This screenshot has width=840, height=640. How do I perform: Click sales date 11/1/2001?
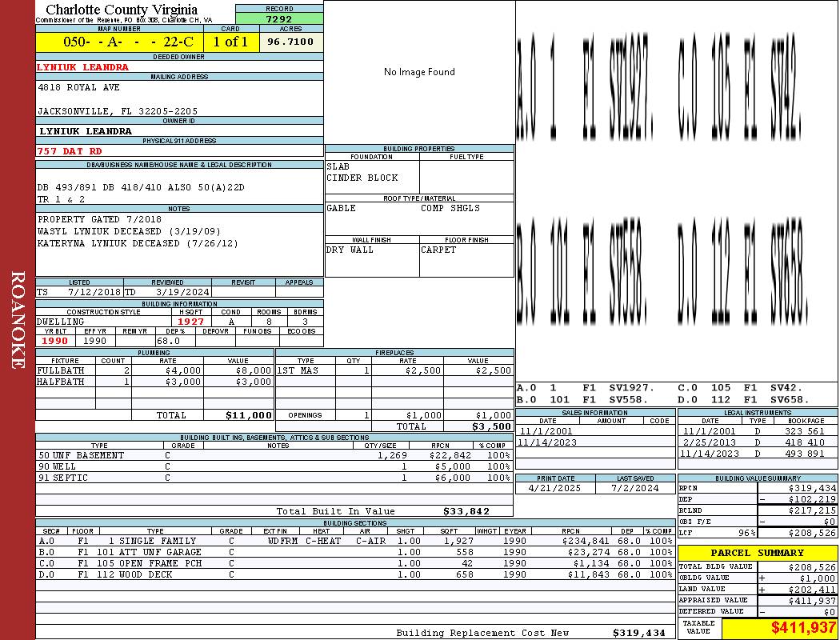coord(546,432)
